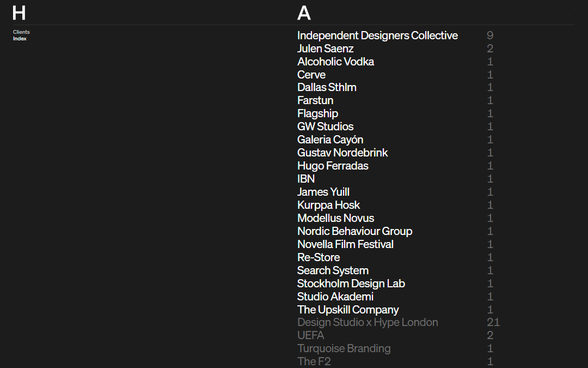Click Stockholm Design Lab in list
This screenshot has width=588, height=368.
(x=351, y=283)
